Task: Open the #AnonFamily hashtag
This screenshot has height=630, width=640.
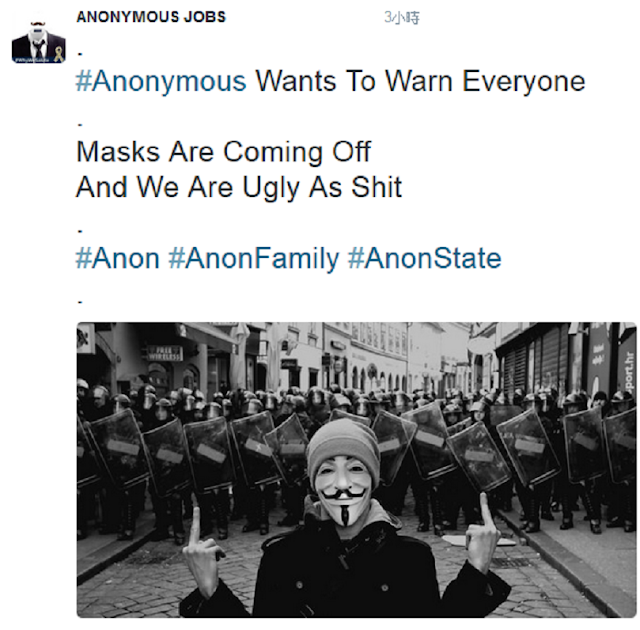Action: (x=253, y=259)
